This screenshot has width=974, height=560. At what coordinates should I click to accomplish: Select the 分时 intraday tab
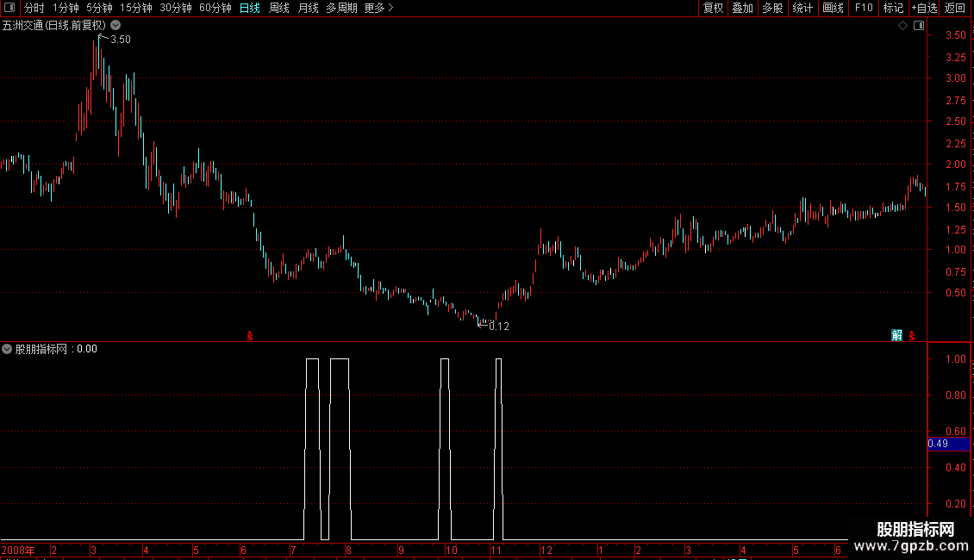pos(34,8)
